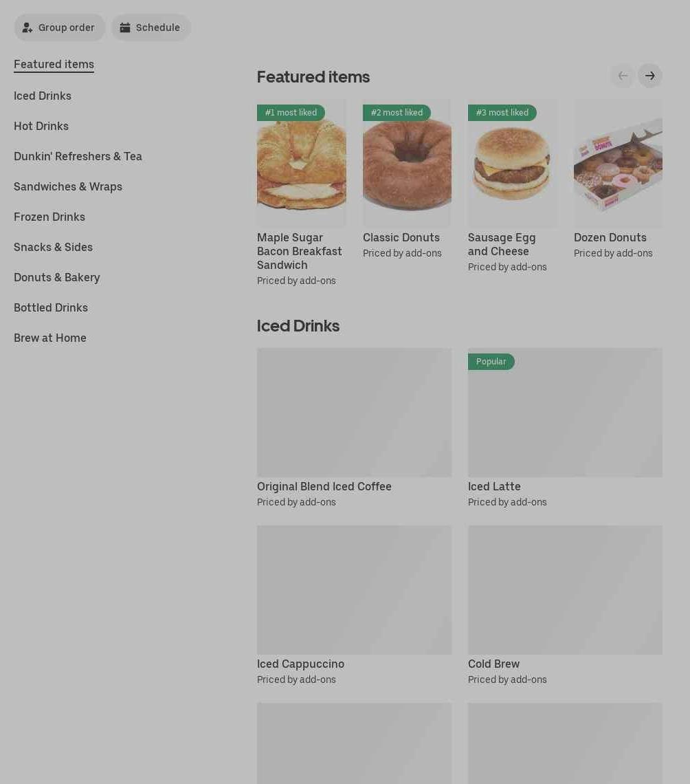Open the Dozen Donuts box image
Image resolution: width=690 pixels, height=784 pixels.
point(618,163)
